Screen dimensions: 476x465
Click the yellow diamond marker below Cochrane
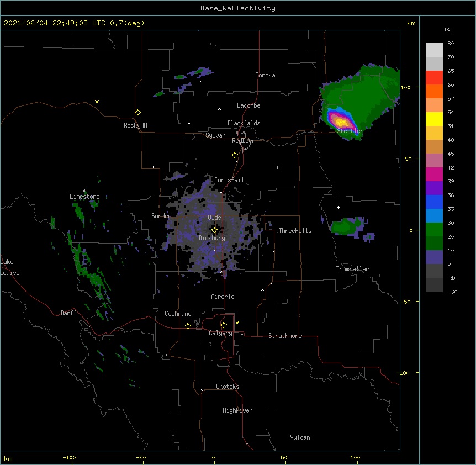188,326
